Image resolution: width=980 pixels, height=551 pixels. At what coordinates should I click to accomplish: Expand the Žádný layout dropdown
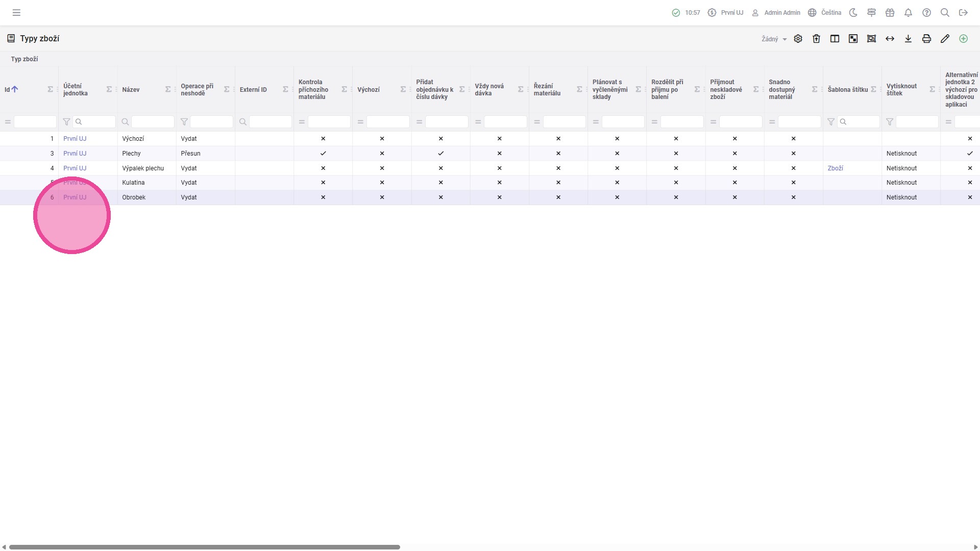click(x=774, y=39)
